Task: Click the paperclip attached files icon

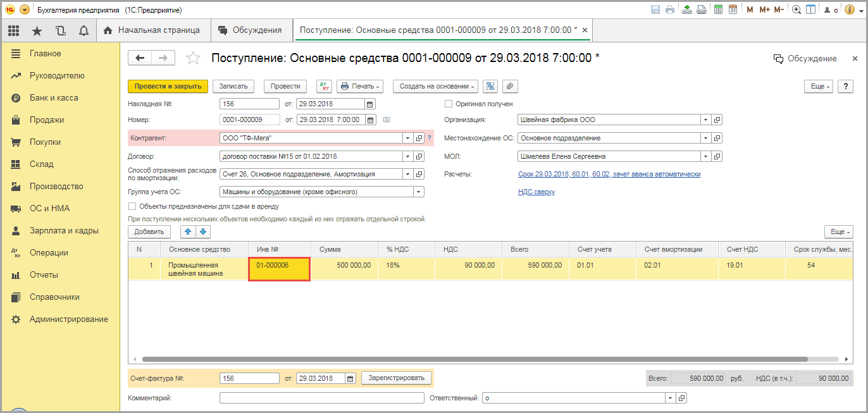Action: [509, 87]
